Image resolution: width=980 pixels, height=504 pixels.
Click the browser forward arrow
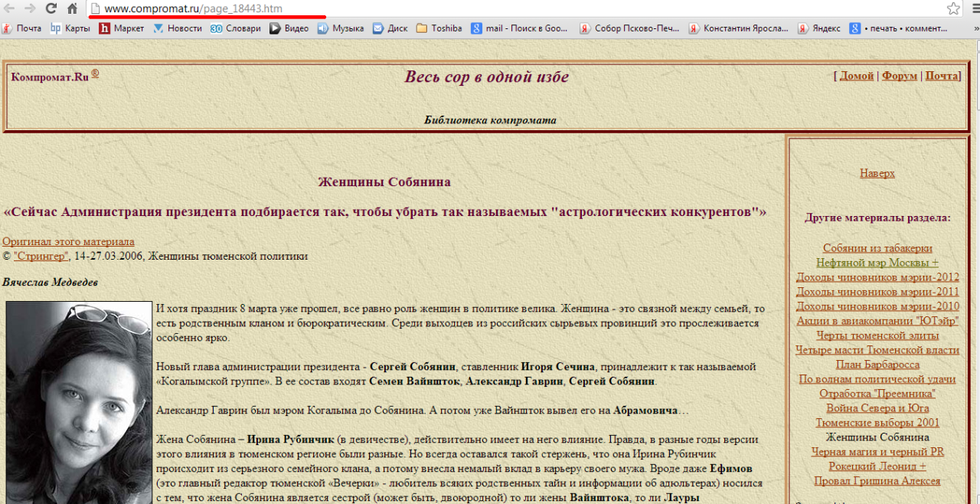(x=31, y=8)
